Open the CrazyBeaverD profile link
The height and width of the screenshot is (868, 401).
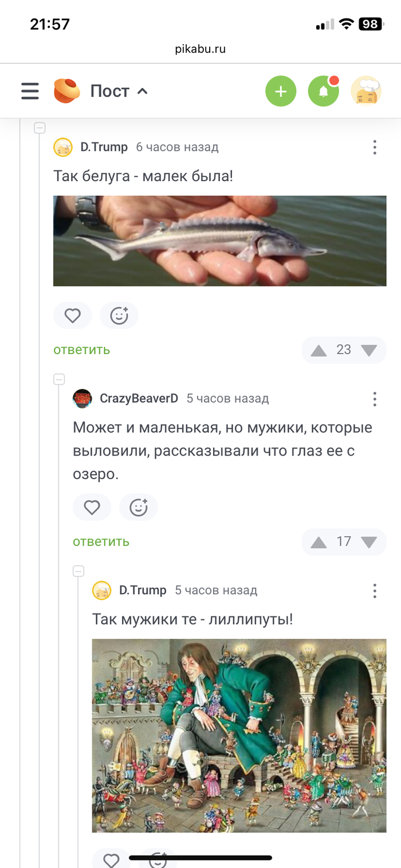pos(139,398)
